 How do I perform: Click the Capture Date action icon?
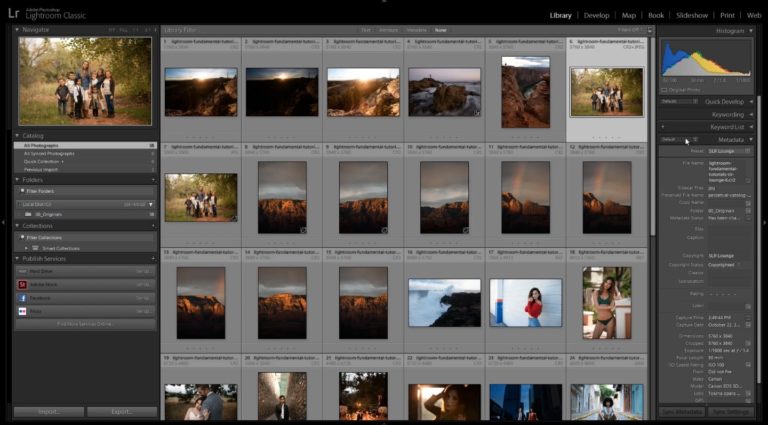[748, 325]
